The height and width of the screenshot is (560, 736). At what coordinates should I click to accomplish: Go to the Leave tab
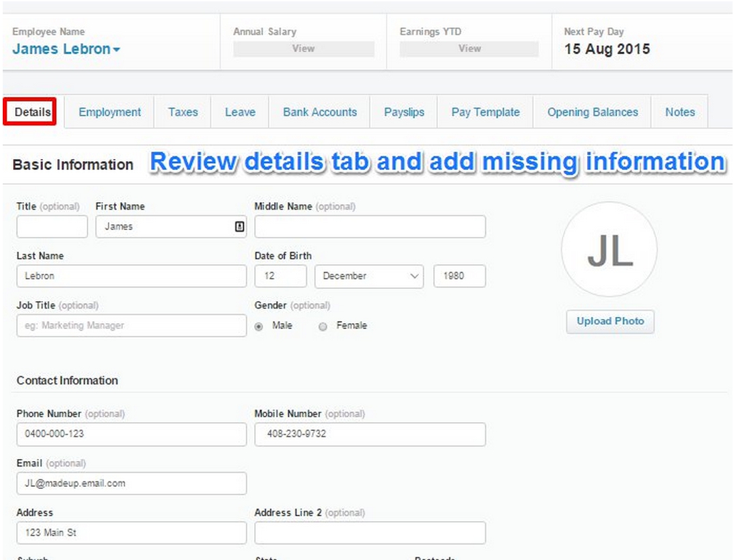click(240, 113)
